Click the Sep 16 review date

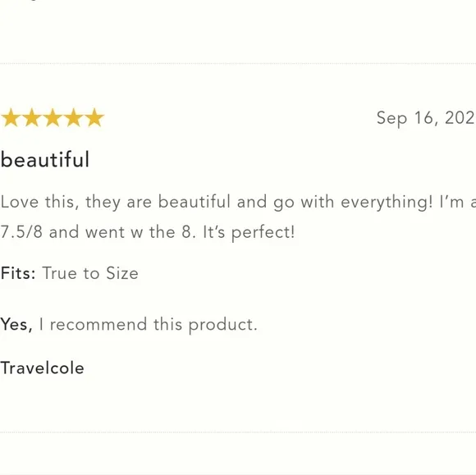coord(426,118)
